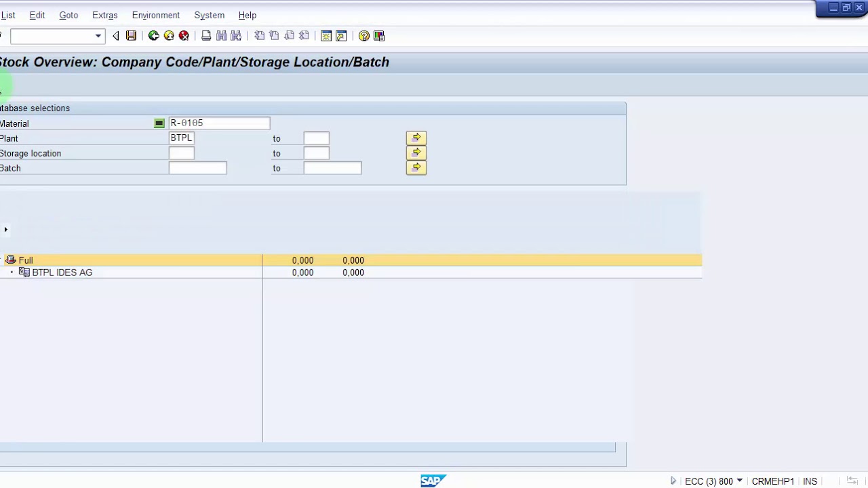Click the Last Page icon

point(304,36)
